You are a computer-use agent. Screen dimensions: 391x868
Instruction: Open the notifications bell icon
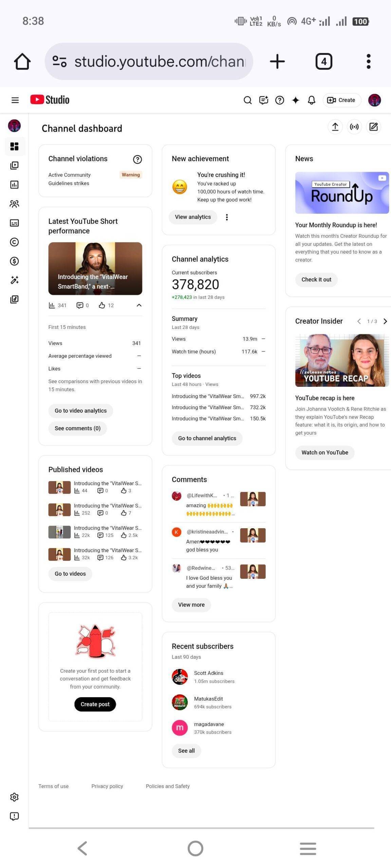pos(311,100)
